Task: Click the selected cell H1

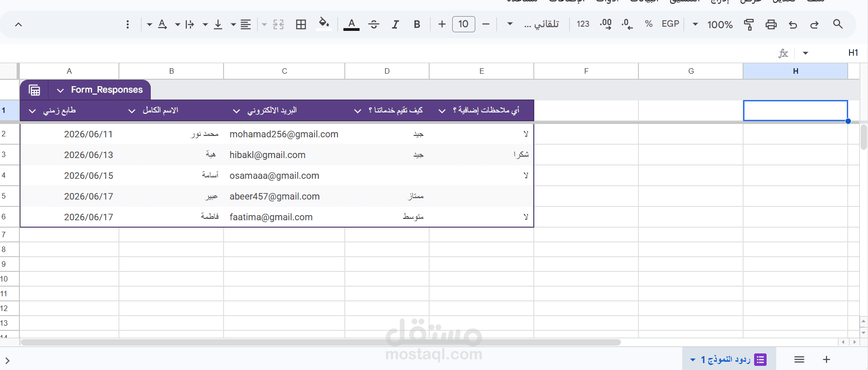Action: pyautogui.click(x=795, y=111)
